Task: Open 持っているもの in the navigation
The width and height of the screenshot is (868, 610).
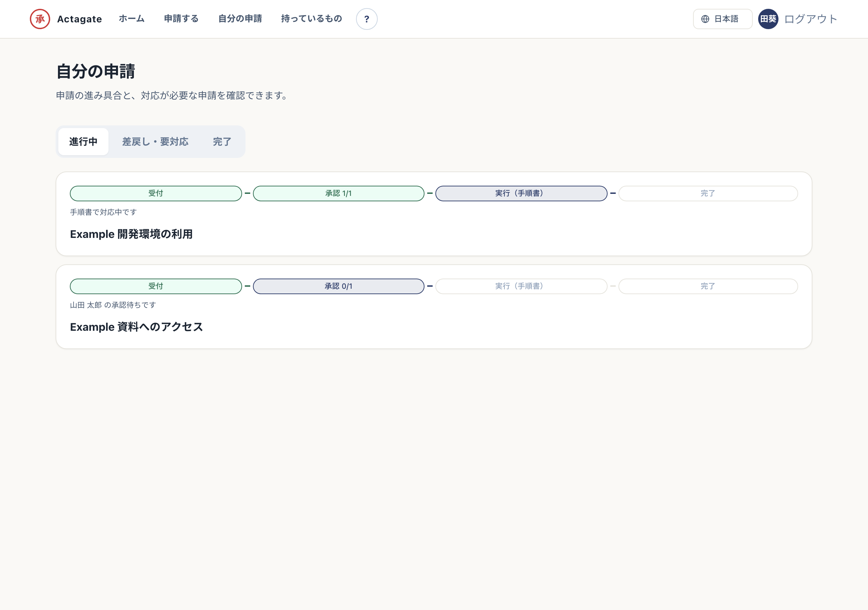Action: click(312, 19)
